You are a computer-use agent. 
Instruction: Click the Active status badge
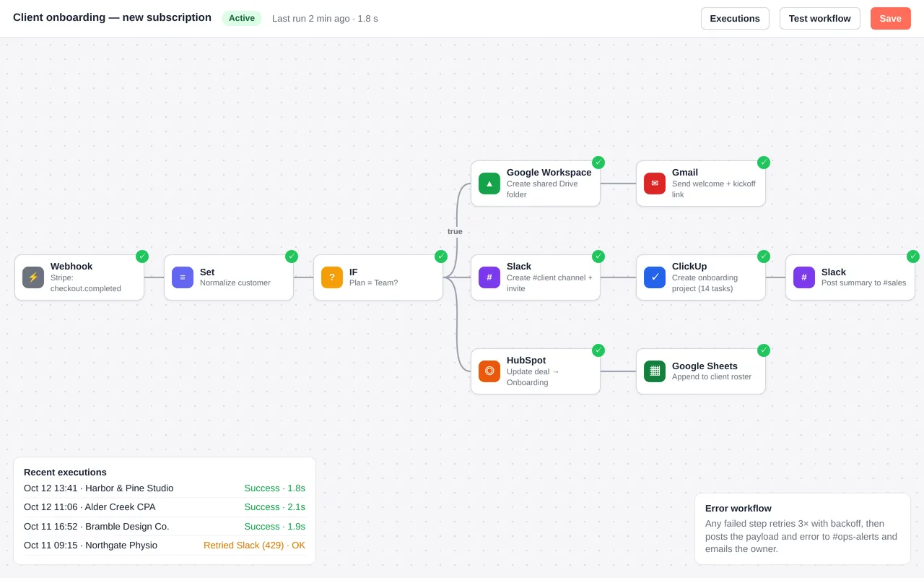click(242, 18)
